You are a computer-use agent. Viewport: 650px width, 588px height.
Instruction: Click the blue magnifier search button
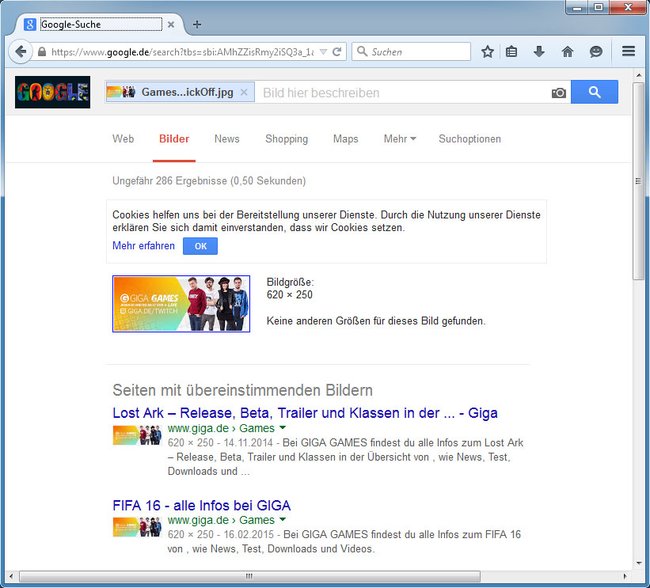(x=594, y=92)
